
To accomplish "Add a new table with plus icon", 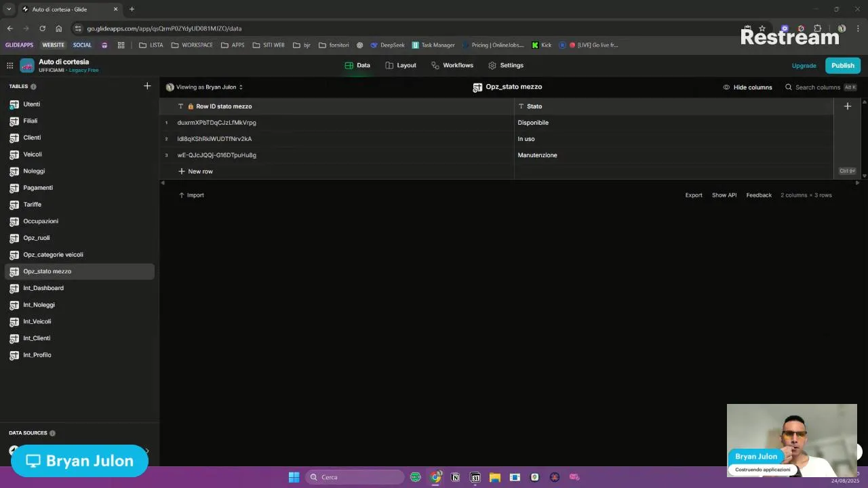I will tap(147, 86).
